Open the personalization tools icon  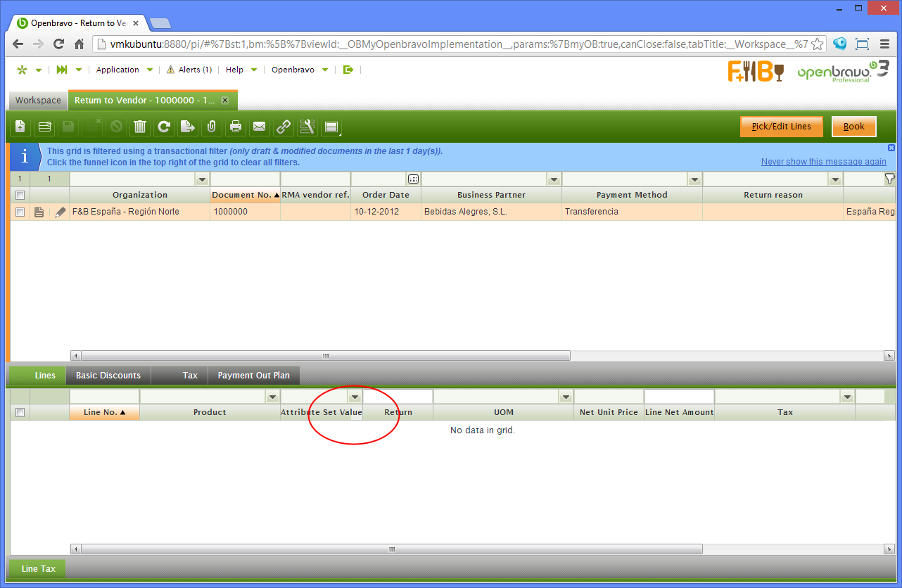(307, 127)
